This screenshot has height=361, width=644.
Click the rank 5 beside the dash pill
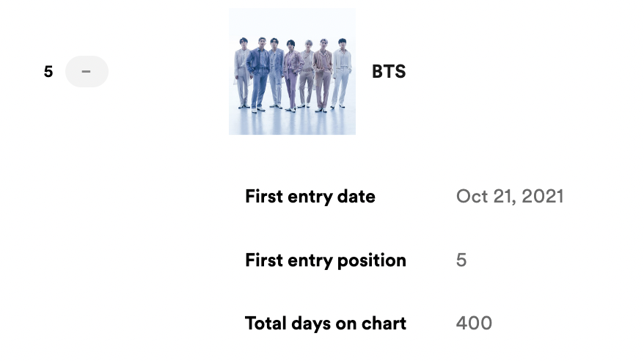click(x=48, y=72)
